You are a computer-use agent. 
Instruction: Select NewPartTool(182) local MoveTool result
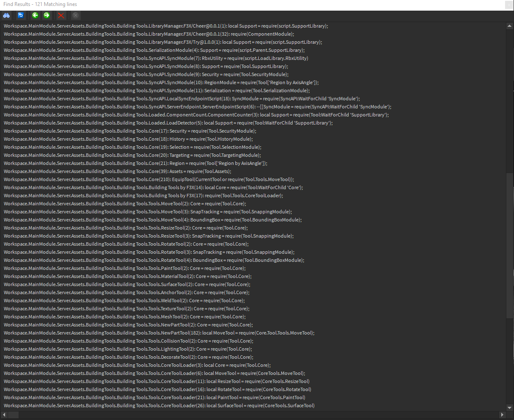(x=159, y=333)
